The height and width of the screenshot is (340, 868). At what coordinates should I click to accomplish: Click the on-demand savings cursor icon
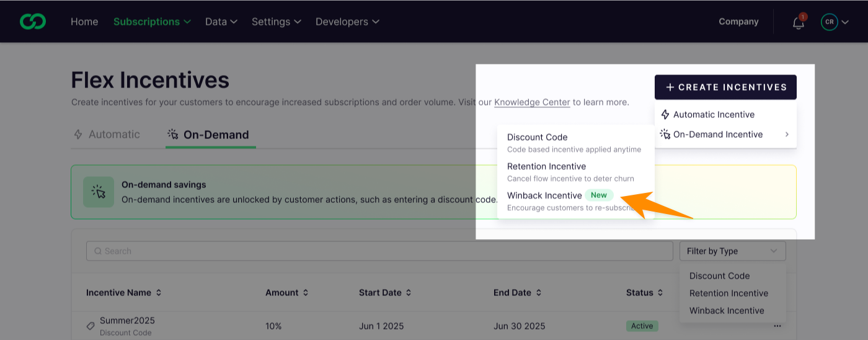point(99,192)
